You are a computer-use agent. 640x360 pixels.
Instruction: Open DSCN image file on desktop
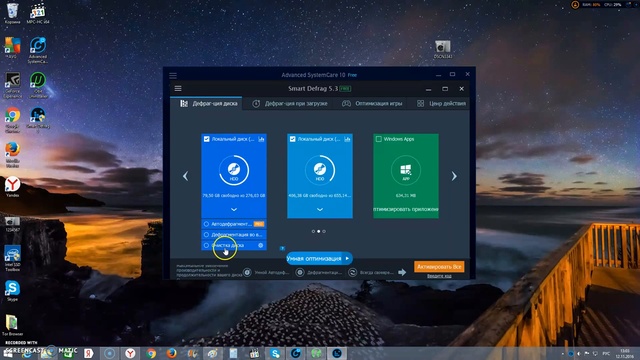tap(443, 49)
